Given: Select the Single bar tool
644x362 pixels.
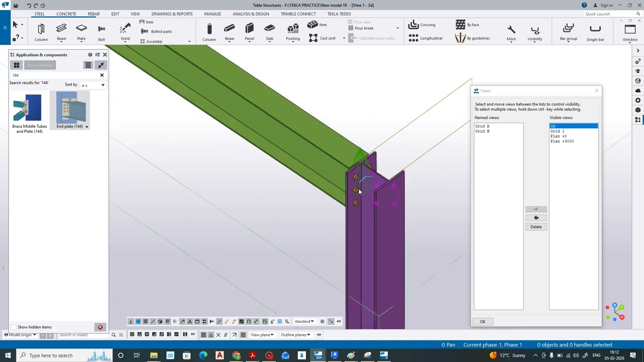Looking at the screenshot, I should click(x=595, y=32).
